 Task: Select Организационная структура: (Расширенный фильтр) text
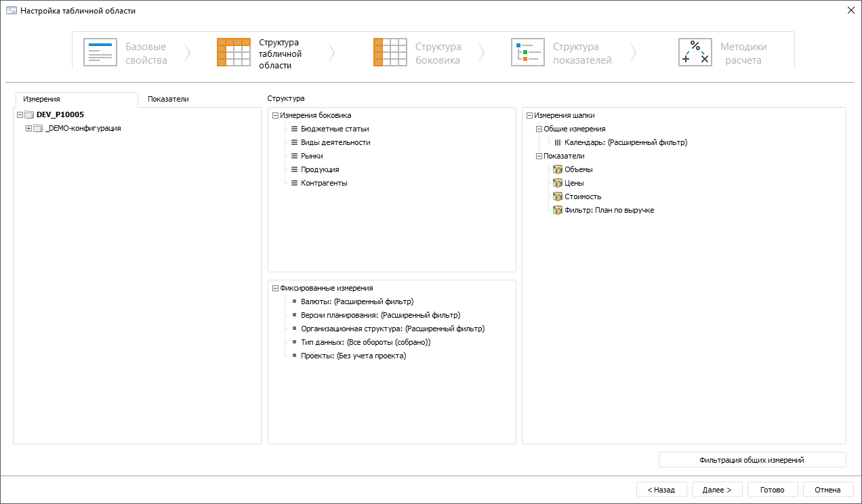pyautogui.click(x=393, y=329)
